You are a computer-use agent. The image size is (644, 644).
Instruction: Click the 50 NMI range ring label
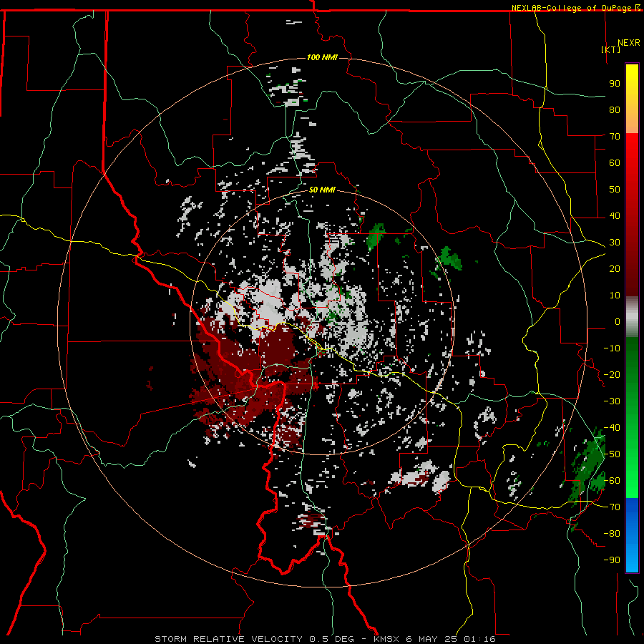coord(322,190)
